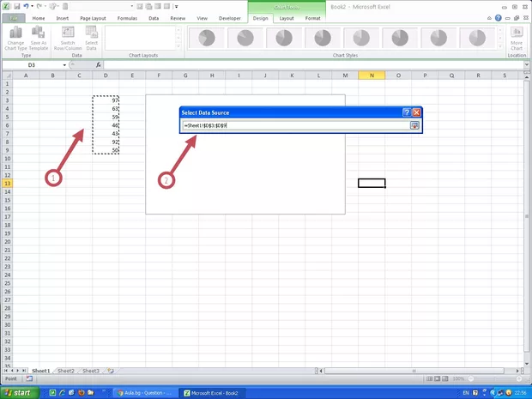532x399 pixels.
Task: Click the Switch Row/Column button
Action: click(68, 39)
